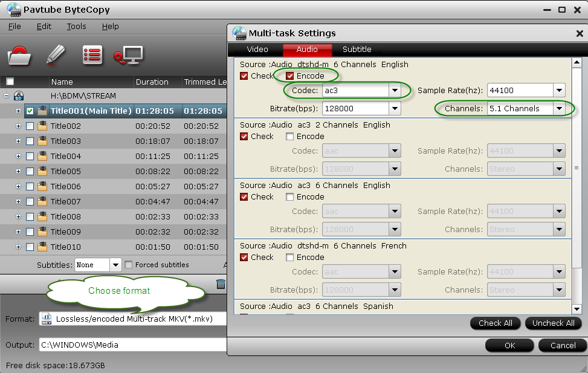Check the Title003 checkbox

tap(30, 141)
